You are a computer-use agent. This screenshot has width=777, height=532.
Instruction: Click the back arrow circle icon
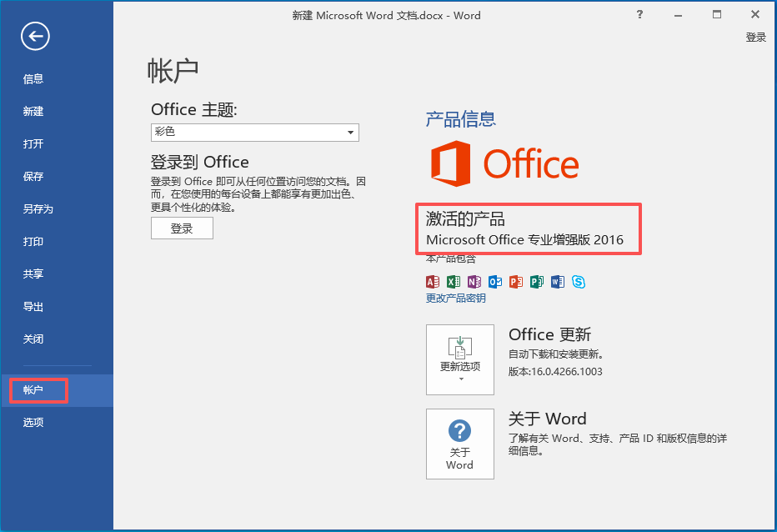(x=35, y=36)
